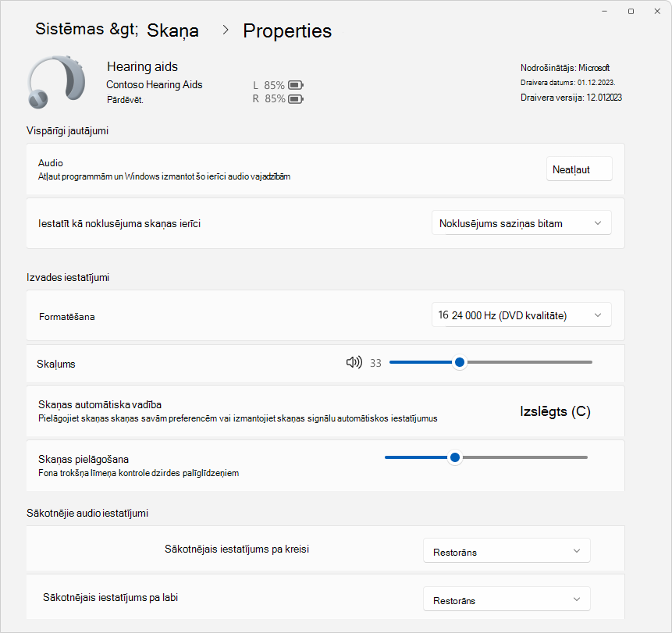672x633 pixels.
Task: Click Draivera versija: 12.012023 text
Action: pos(571,98)
